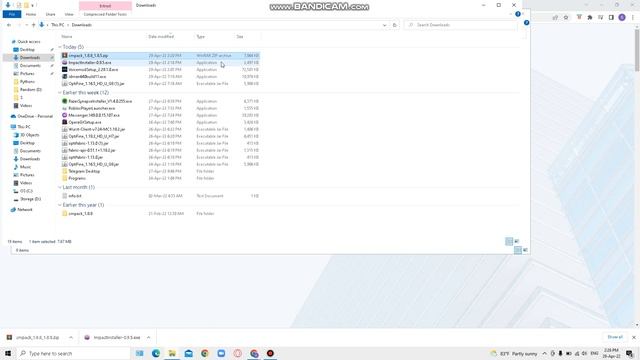
Task: Select ImpactInstaller exe file in list
Action: coord(160,62)
